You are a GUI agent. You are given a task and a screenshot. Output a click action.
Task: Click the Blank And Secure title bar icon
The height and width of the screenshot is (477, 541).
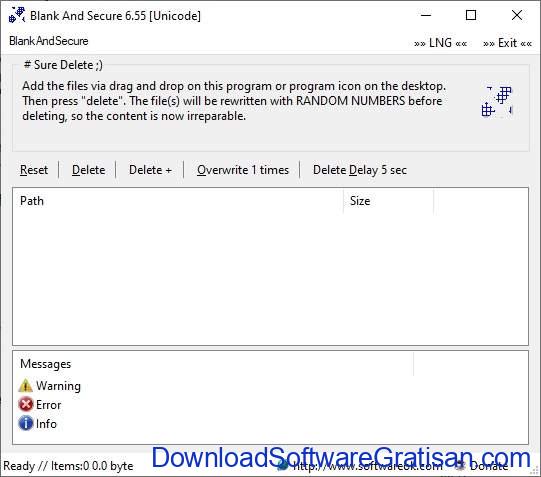(17, 15)
